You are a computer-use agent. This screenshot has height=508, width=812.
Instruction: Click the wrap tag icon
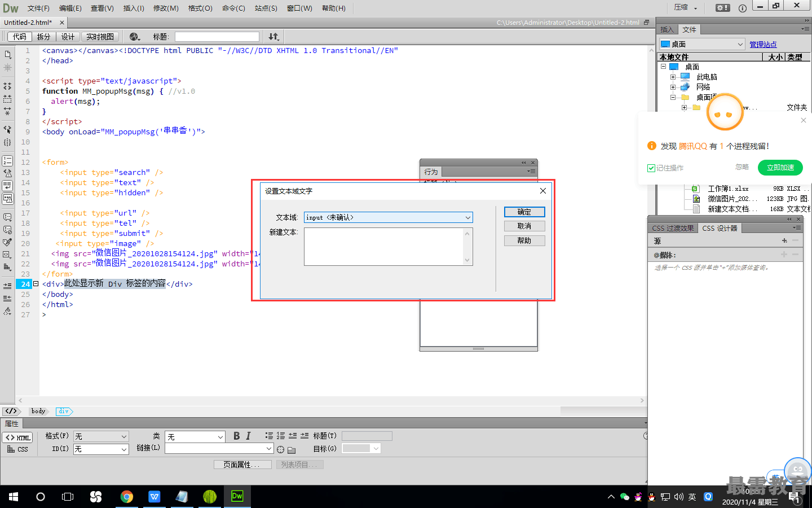tap(7, 242)
